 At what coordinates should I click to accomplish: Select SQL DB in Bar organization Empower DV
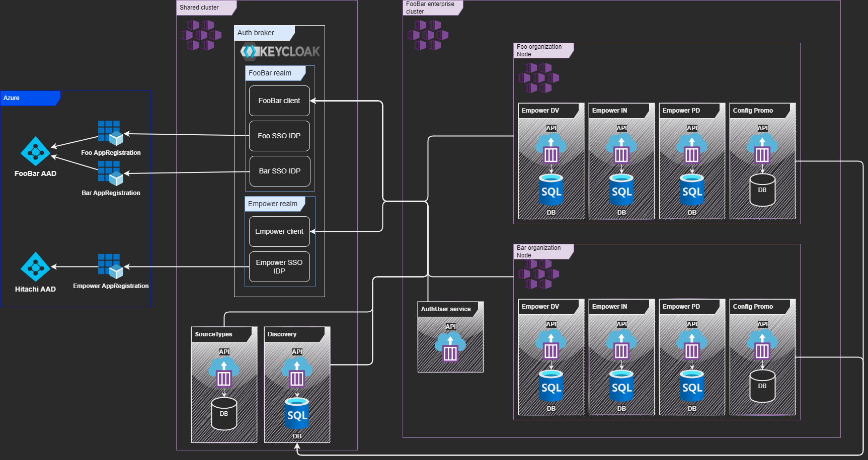tap(551, 386)
